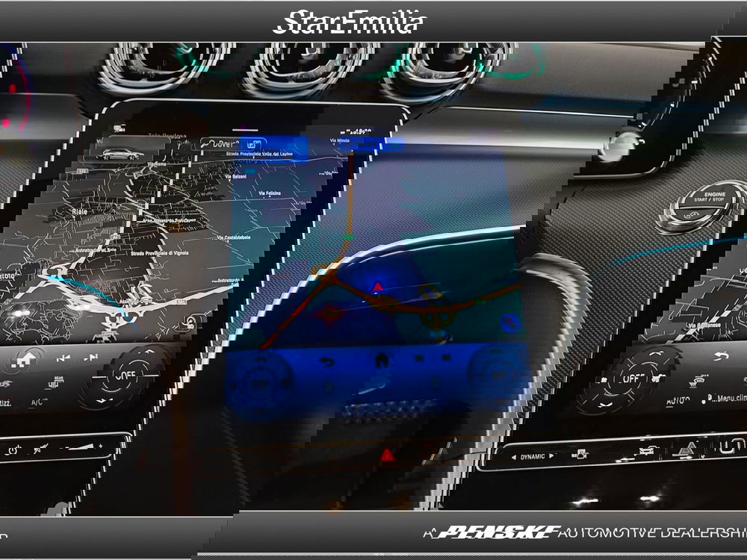Screen dimensions: 747x560
Task: Raise temperature with right display up chevron
Action: [655, 353]
